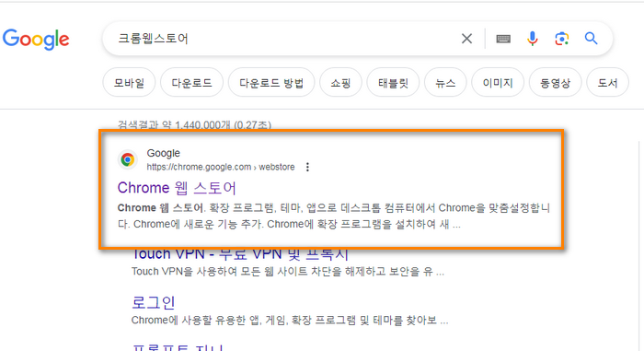Viewport: 644px width, 351px height.
Task: Start voice search with microphone
Action: [x=533, y=39]
